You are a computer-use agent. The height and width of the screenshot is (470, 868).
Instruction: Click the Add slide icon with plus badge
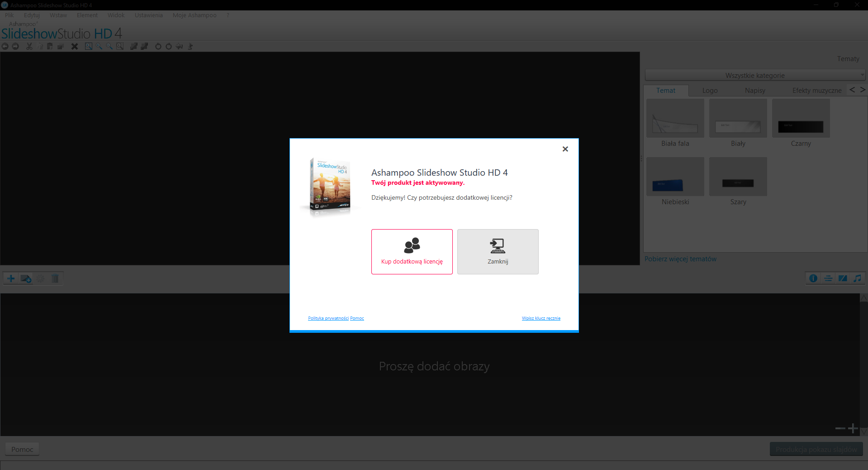(x=26, y=278)
